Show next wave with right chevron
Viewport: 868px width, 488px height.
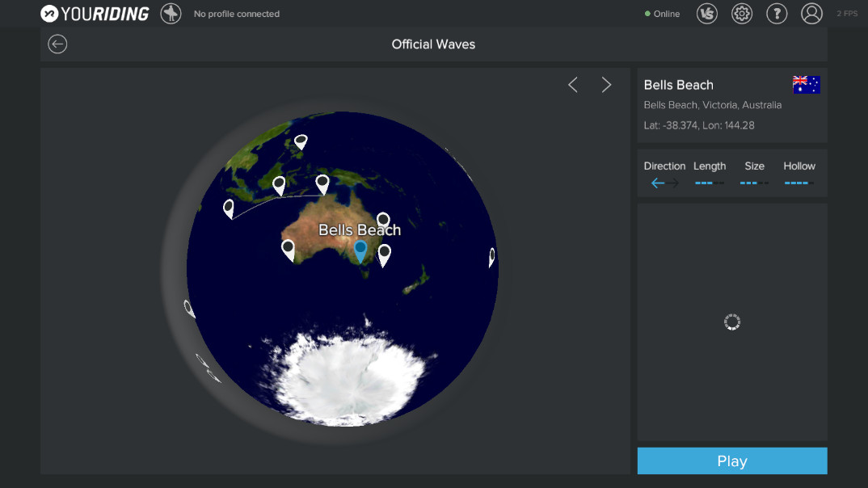point(606,85)
